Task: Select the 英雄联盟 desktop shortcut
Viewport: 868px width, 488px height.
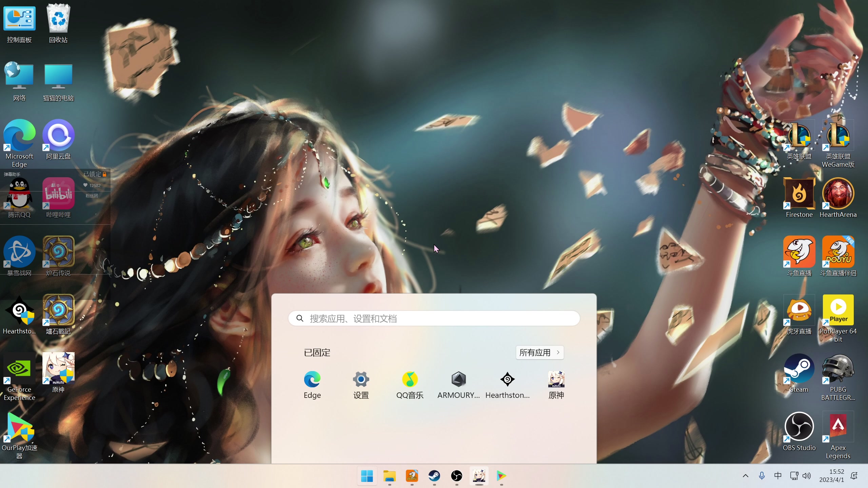Action: pyautogui.click(x=799, y=140)
